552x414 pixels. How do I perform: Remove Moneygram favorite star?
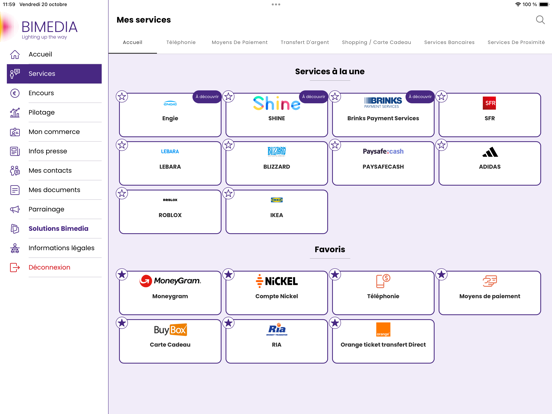(122, 274)
